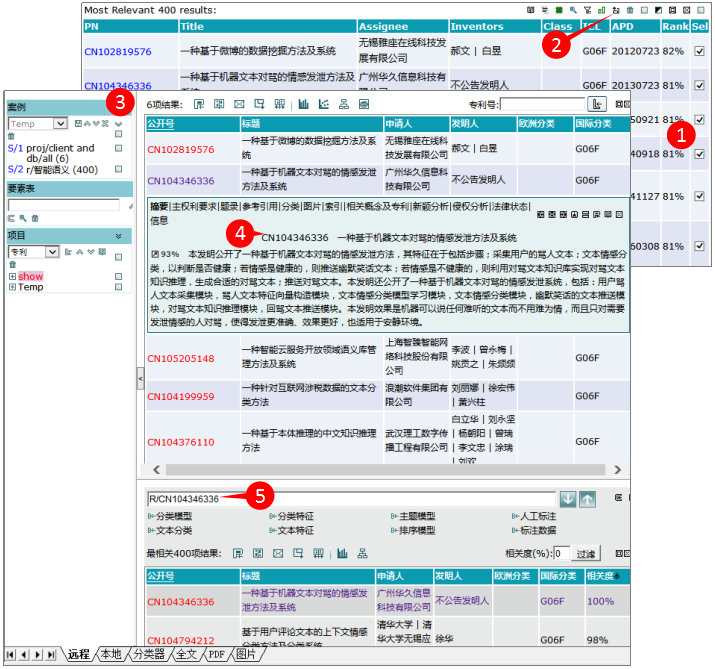715x669 pixels.
Task: Click the first page navigation arrow at bottom left
Action: pyautogui.click(x=11, y=654)
